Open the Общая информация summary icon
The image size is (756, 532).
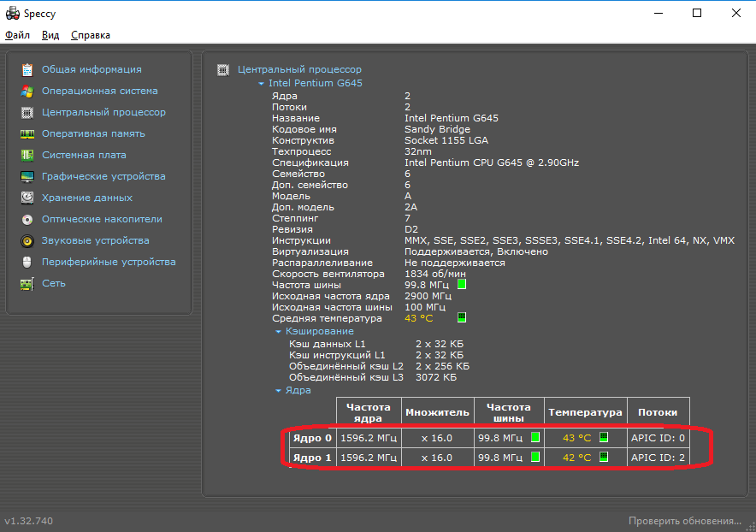[27, 69]
